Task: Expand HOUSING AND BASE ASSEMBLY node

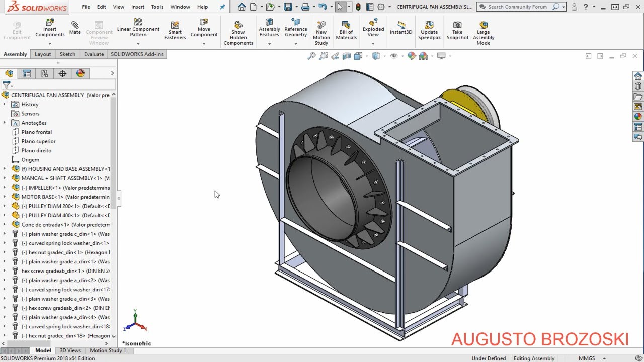Action: pos(5,169)
